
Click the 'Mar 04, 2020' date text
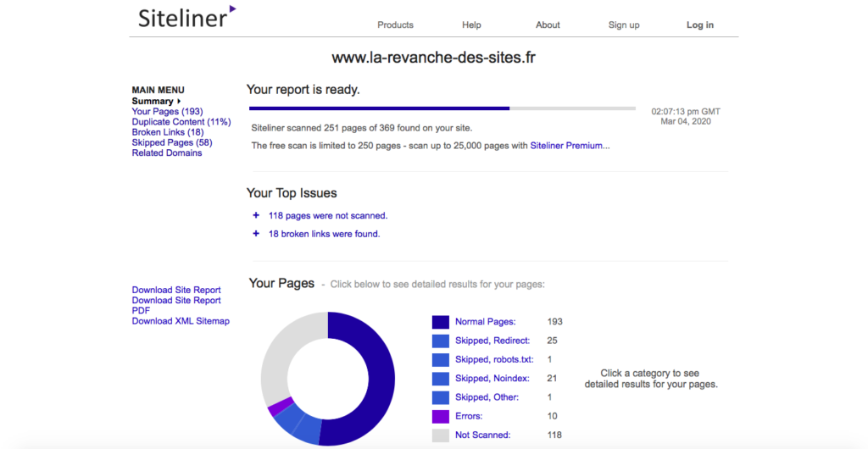click(685, 122)
